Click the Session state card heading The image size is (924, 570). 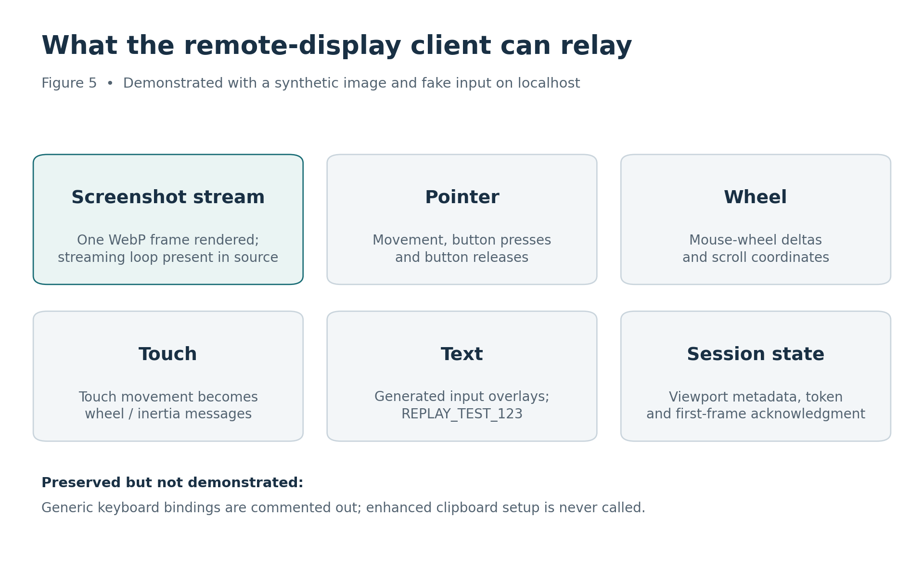pos(756,354)
